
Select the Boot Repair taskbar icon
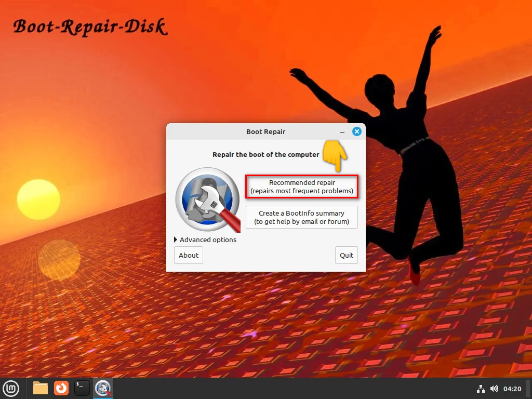click(x=102, y=388)
